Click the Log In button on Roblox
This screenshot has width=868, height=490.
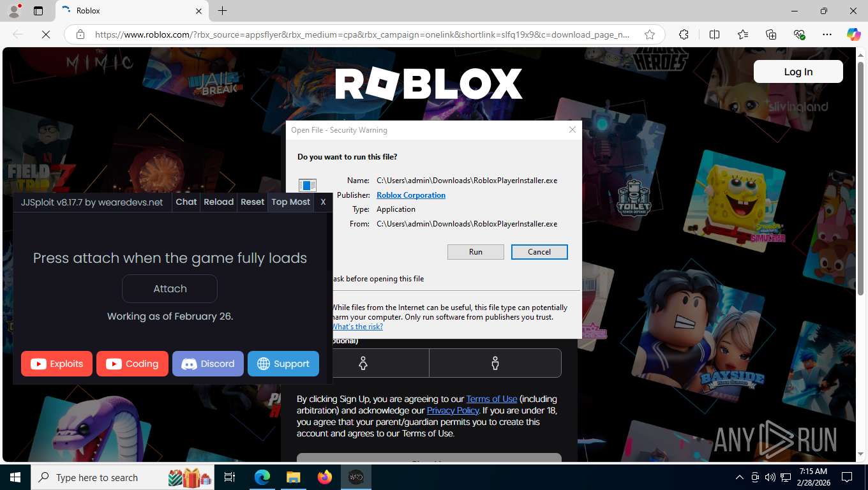(798, 71)
